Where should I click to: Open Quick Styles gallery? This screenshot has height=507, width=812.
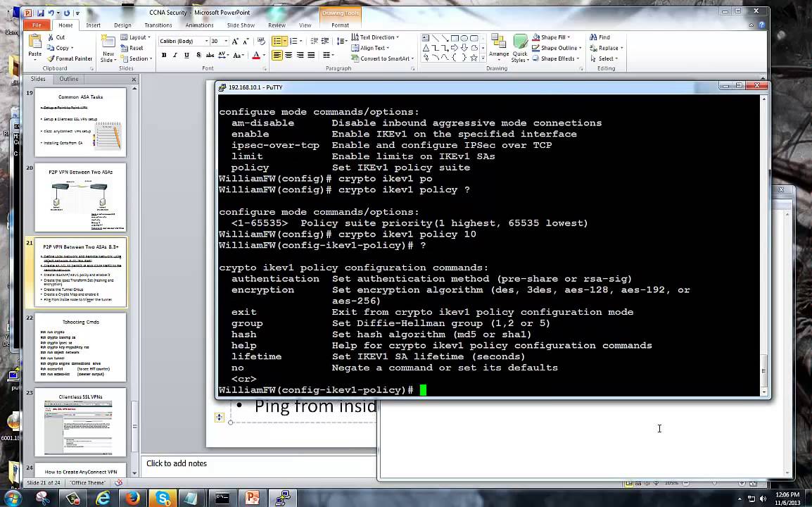[520, 48]
